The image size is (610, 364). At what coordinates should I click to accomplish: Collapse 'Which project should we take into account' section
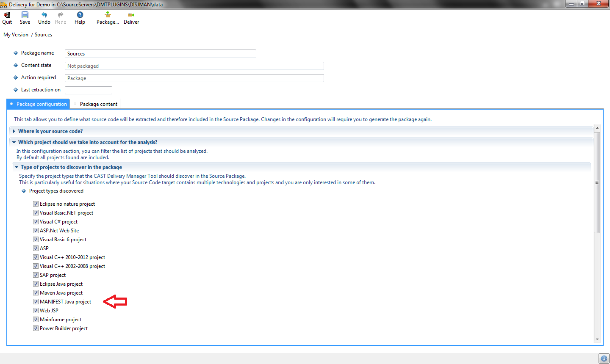(14, 142)
